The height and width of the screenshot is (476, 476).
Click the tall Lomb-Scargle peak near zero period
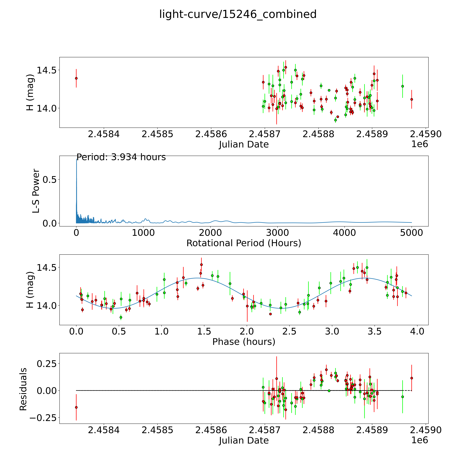(76, 173)
